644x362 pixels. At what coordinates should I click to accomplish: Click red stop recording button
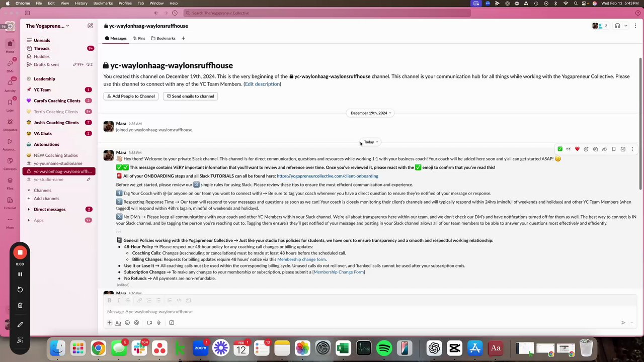(x=20, y=252)
